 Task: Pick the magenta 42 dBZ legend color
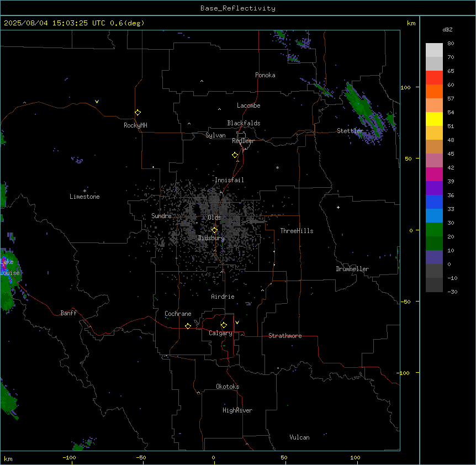point(434,174)
